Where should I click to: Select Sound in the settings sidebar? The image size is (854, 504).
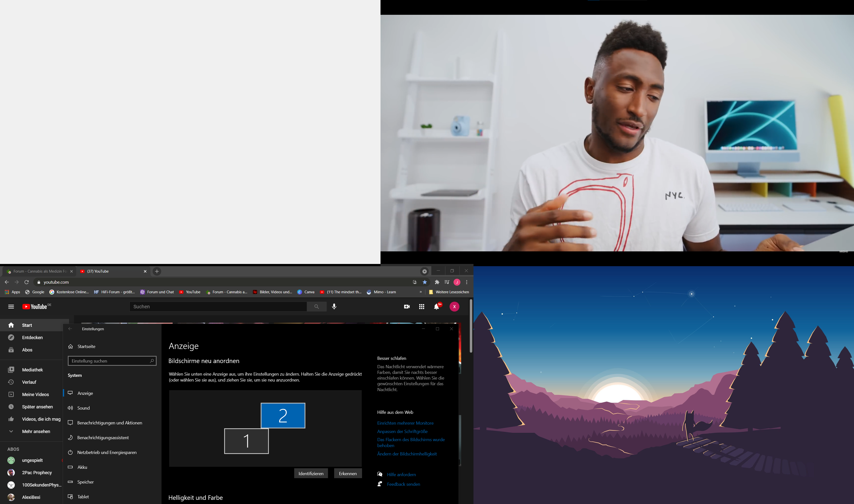coord(83,408)
